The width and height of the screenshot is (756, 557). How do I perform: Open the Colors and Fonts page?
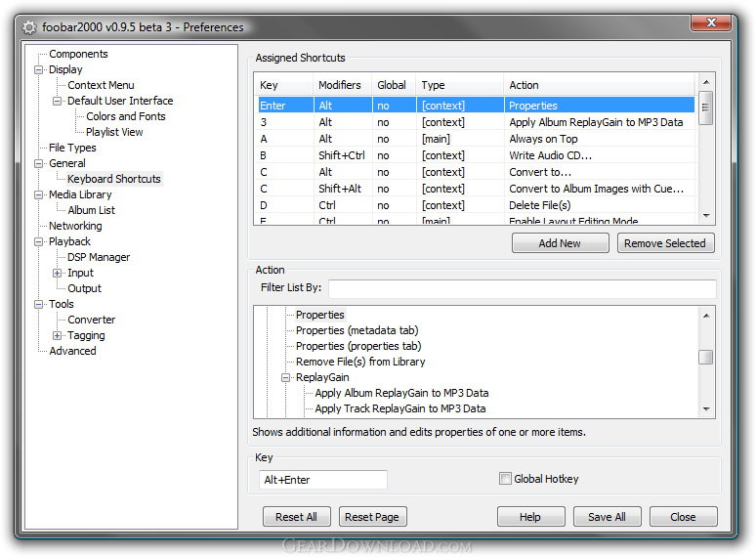pos(125,116)
